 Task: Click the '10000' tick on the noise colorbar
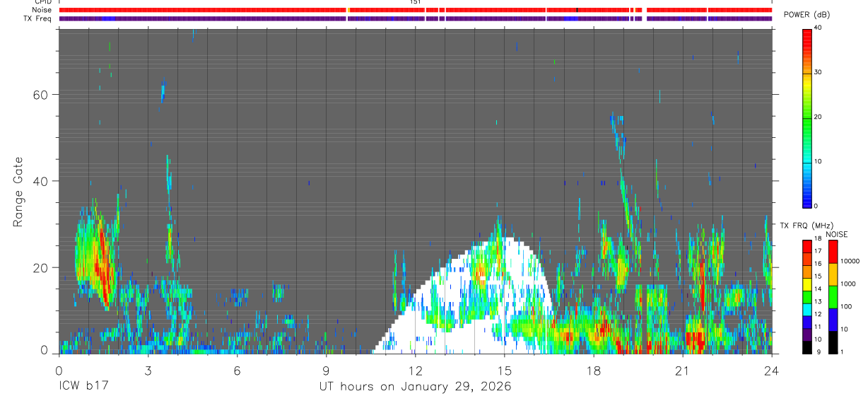(x=850, y=261)
